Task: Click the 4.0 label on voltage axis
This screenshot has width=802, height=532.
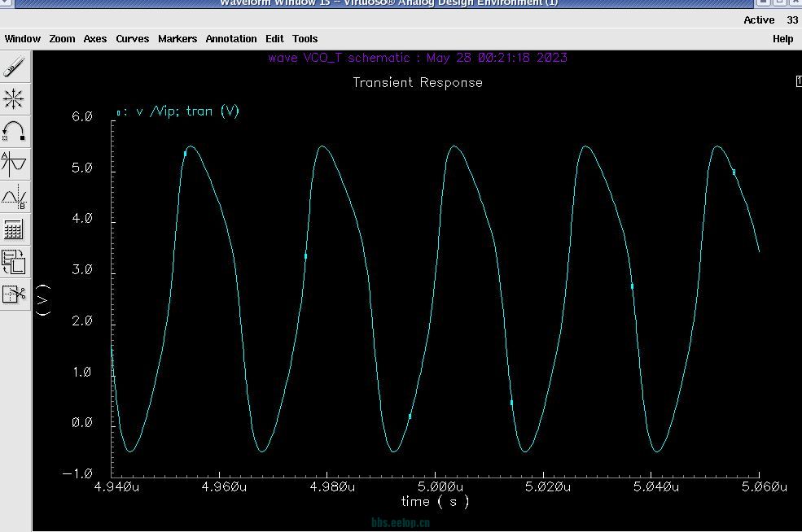Action: click(82, 218)
